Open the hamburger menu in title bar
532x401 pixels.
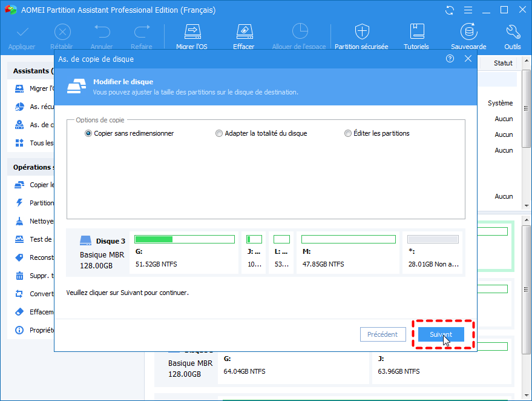(x=468, y=10)
